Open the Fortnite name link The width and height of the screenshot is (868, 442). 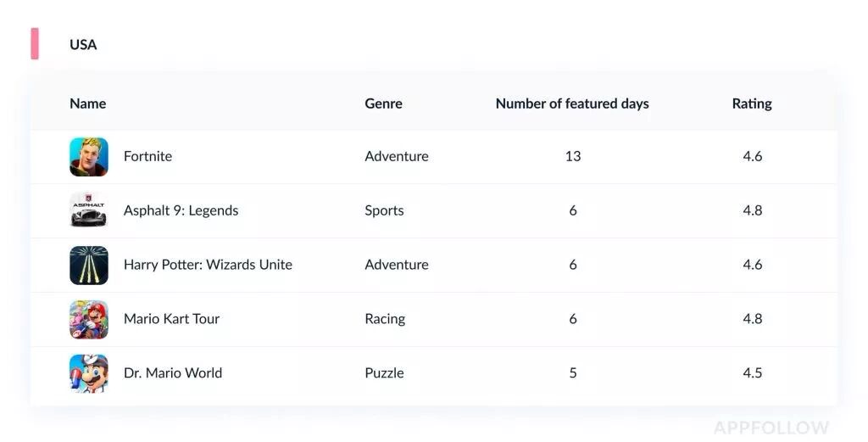[147, 156]
